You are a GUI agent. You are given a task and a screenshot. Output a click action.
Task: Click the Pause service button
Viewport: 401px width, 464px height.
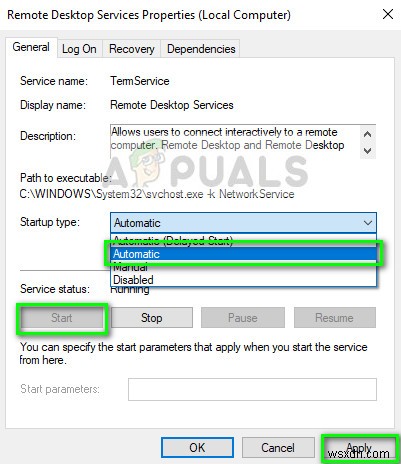click(243, 318)
